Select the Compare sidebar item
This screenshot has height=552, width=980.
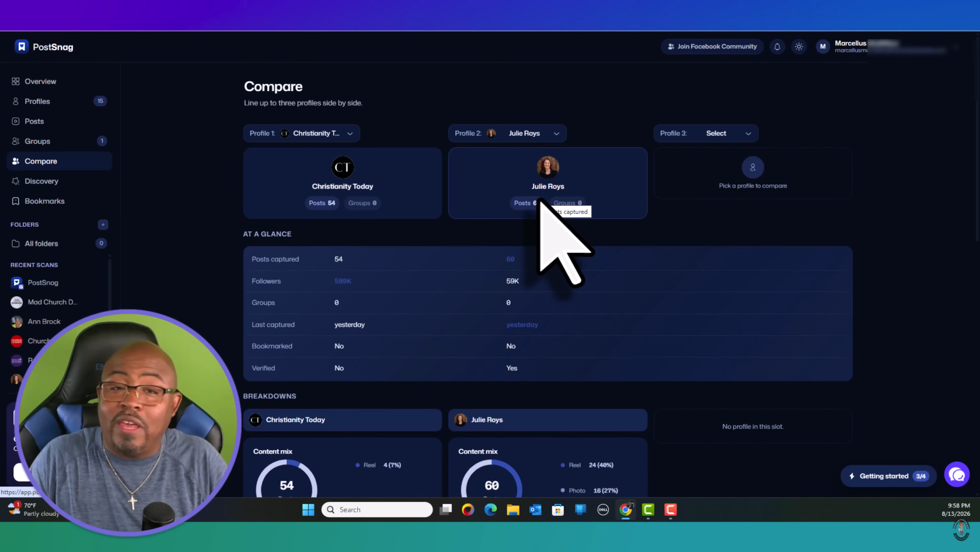point(59,161)
